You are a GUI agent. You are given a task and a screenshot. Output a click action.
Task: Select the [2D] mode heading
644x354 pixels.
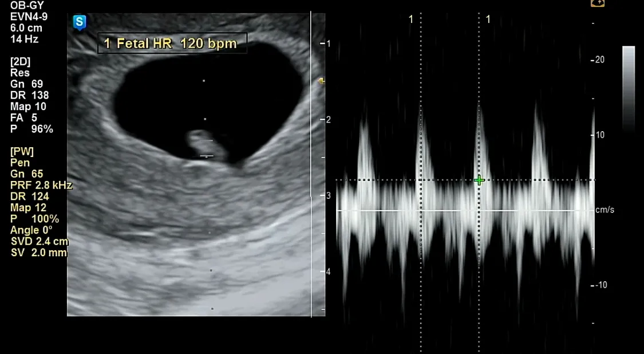pyautogui.click(x=20, y=62)
